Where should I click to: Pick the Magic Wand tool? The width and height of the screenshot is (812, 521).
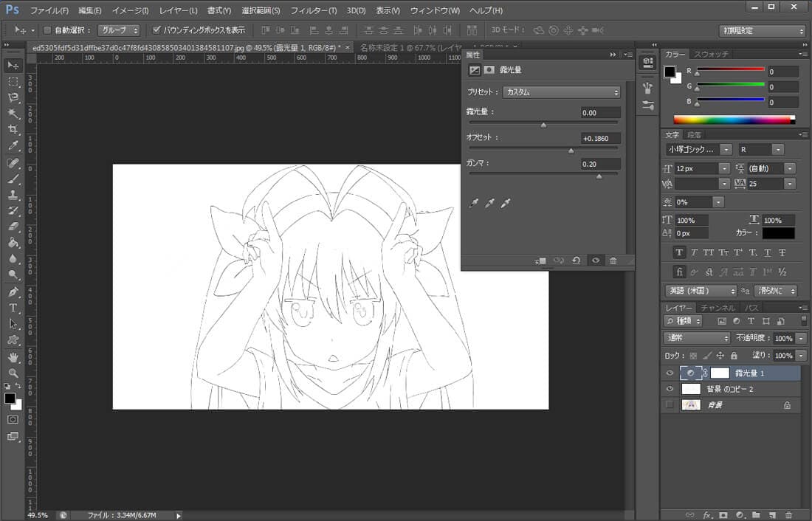click(13, 113)
